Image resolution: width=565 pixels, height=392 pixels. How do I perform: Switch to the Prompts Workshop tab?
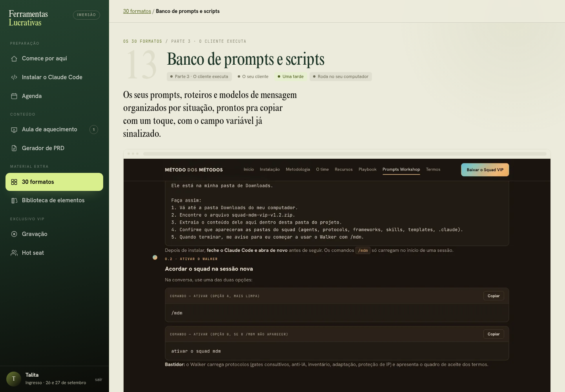click(401, 170)
